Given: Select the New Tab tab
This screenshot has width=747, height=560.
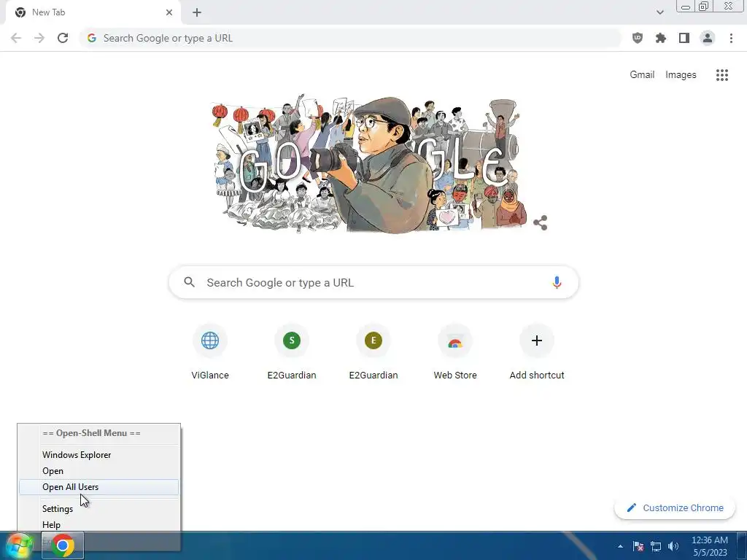Looking at the screenshot, I should click(93, 12).
